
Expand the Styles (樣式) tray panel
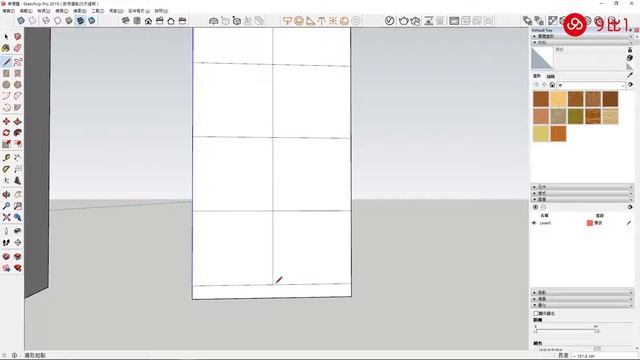(582, 193)
